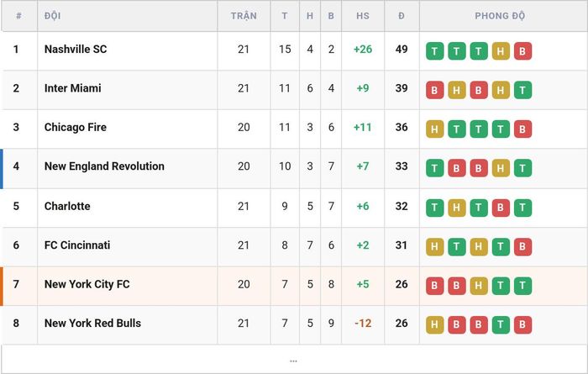Sort by the TRẬN column header
588x374 pixels.
point(244,16)
